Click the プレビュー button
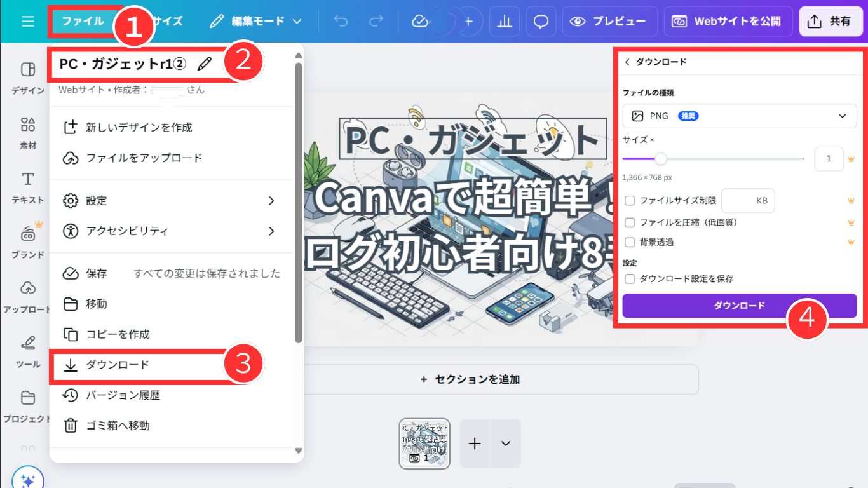Image resolution: width=868 pixels, height=488 pixels. [x=610, y=21]
